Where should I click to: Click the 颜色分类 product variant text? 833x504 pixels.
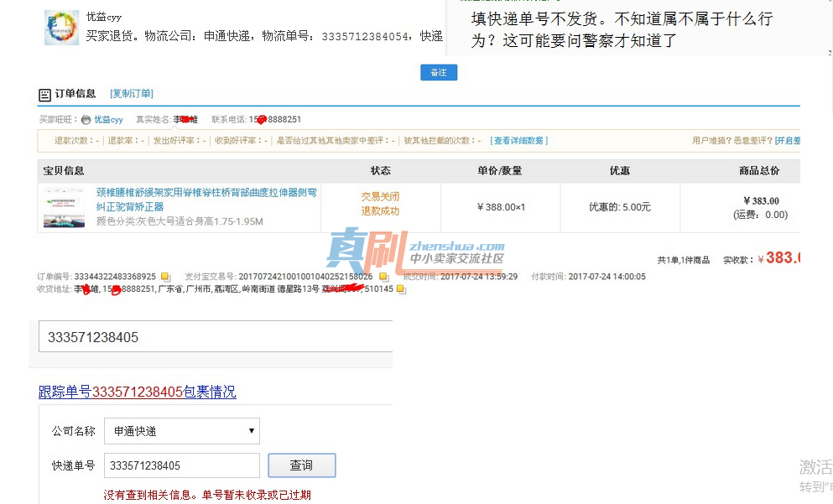180,221
